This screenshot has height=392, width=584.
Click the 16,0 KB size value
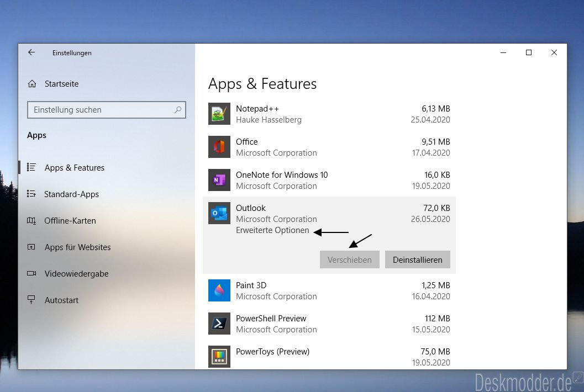tap(437, 175)
